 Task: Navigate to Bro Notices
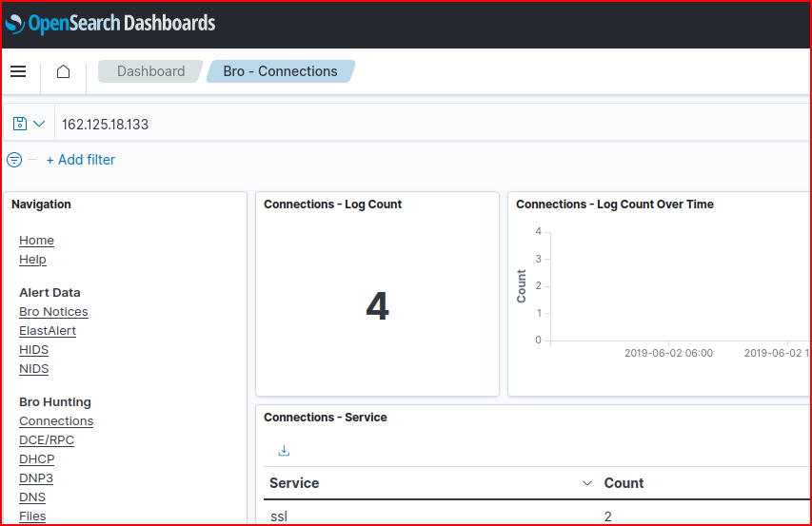pyautogui.click(x=53, y=312)
